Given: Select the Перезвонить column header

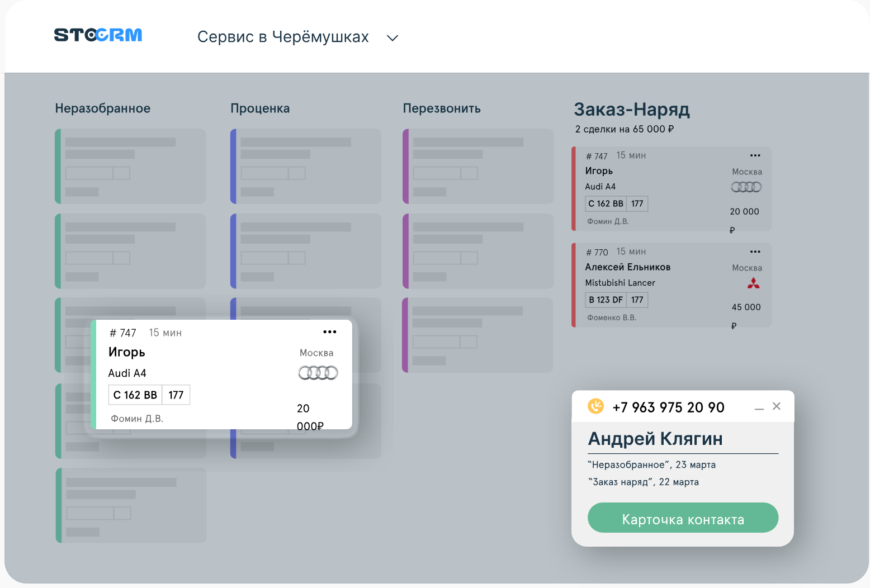Looking at the screenshot, I should point(442,108).
